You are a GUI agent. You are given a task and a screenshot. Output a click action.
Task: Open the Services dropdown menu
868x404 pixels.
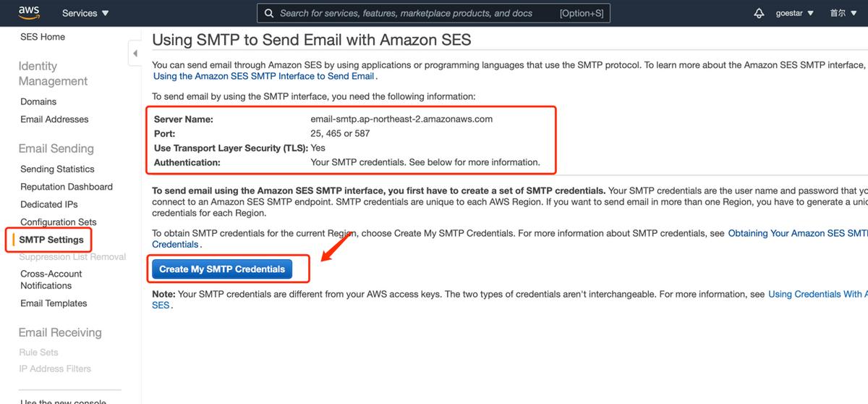click(85, 13)
